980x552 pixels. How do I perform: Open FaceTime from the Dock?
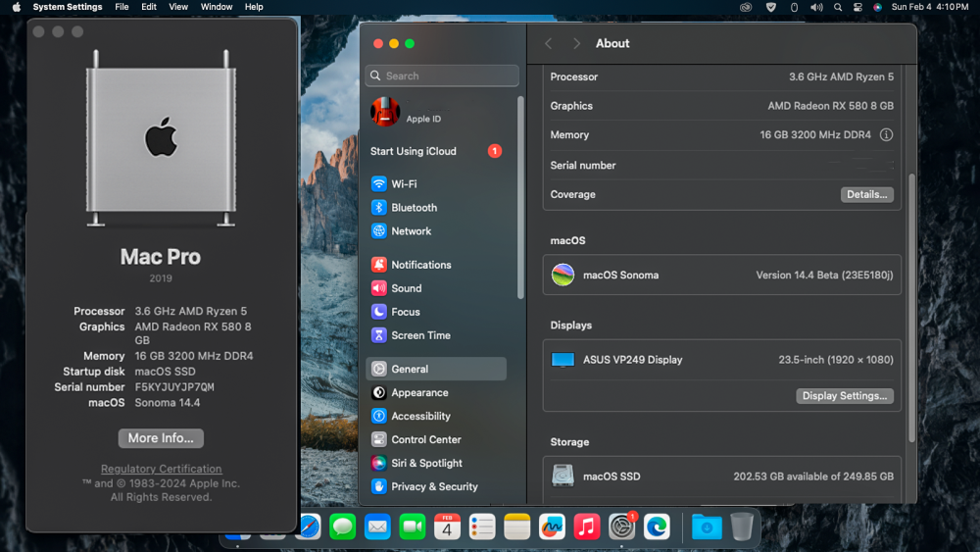413,527
